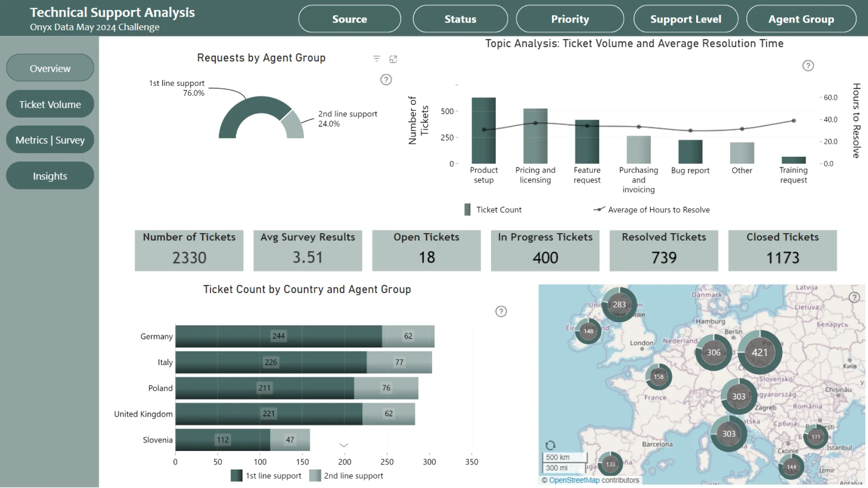Screen dimensions: 868x488
Task: Click Ticket Count legend swatch
Action: pos(467,210)
